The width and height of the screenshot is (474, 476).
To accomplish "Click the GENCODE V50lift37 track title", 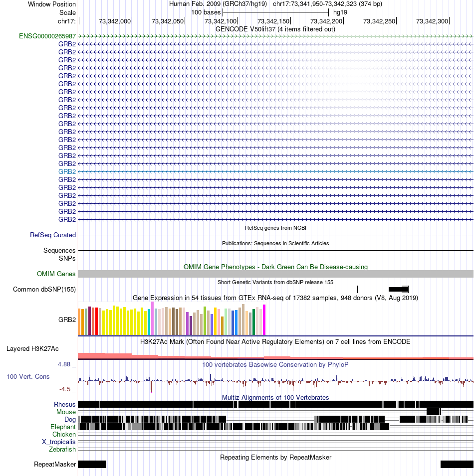I will 275,29.
